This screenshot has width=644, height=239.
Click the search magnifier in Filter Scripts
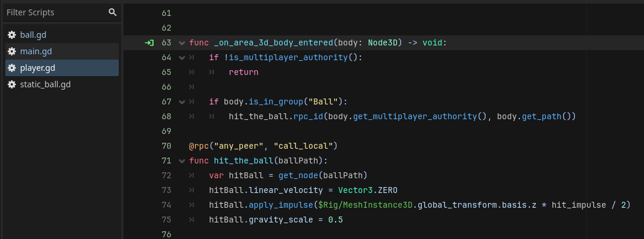(x=112, y=12)
